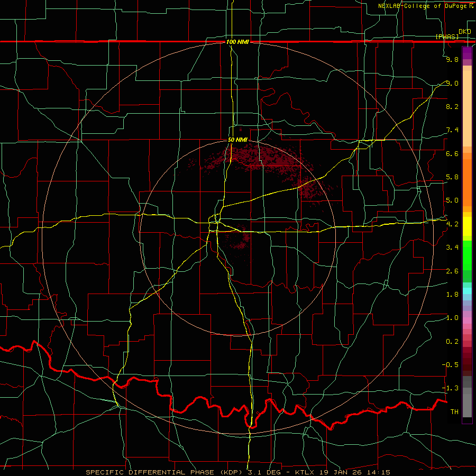
Task: Click the NEXLAB-College of DuPage label
Action: tap(422, 6)
